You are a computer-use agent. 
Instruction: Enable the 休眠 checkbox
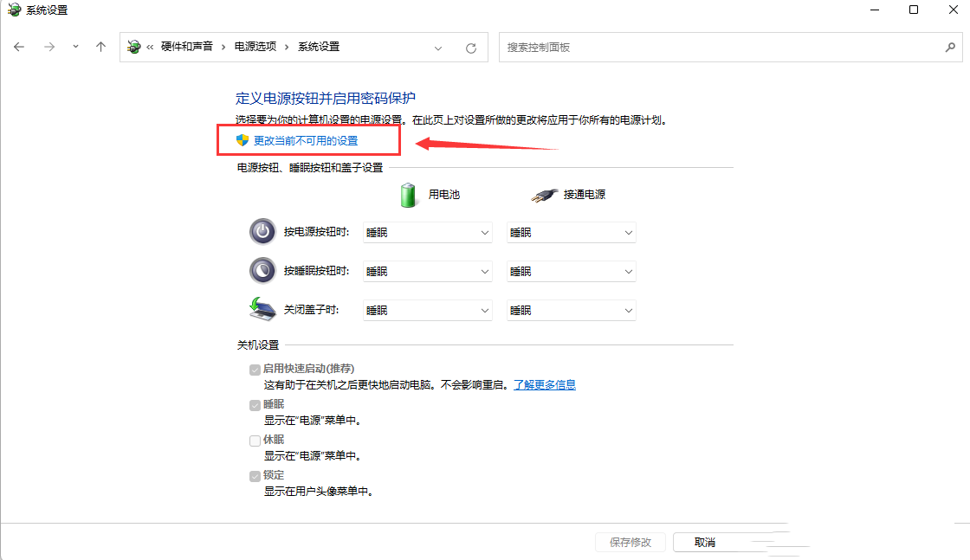click(x=255, y=439)
